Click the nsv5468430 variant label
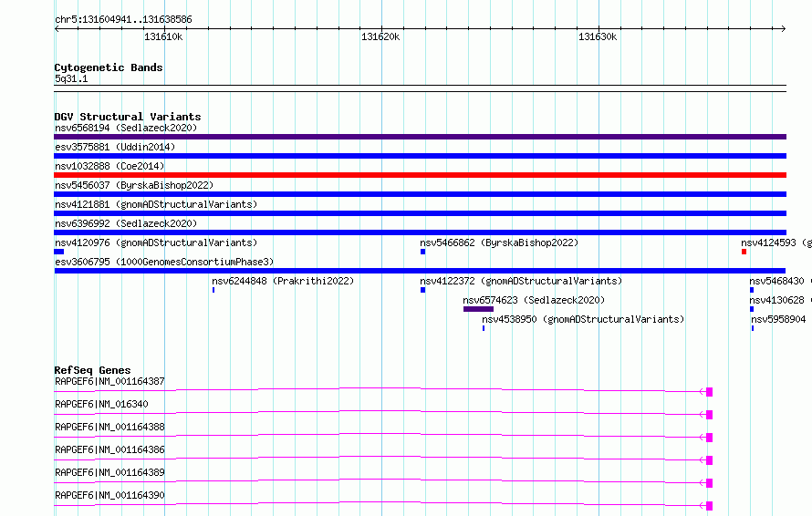This screenshot has height=516, width=812. pyautogui.click(x=780, y=281)
